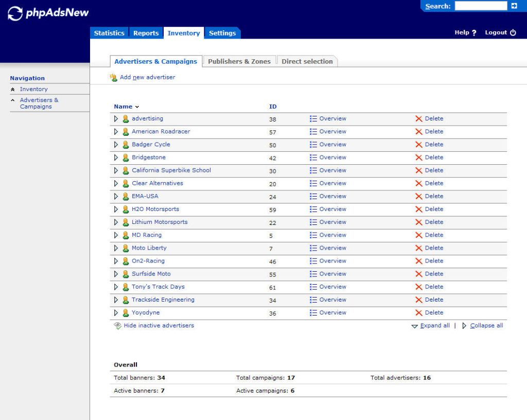Expand the Clear Alternatives row triangle

116,183
